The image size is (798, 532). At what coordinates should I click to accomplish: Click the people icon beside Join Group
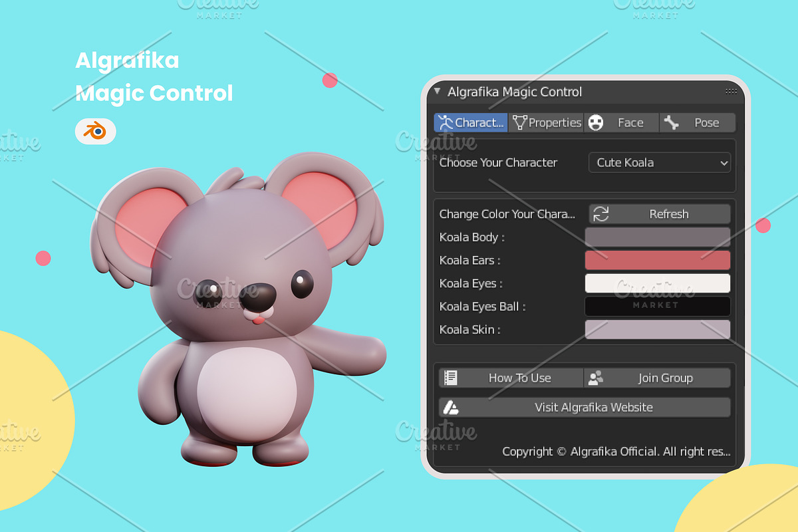[x=596, y=378]
